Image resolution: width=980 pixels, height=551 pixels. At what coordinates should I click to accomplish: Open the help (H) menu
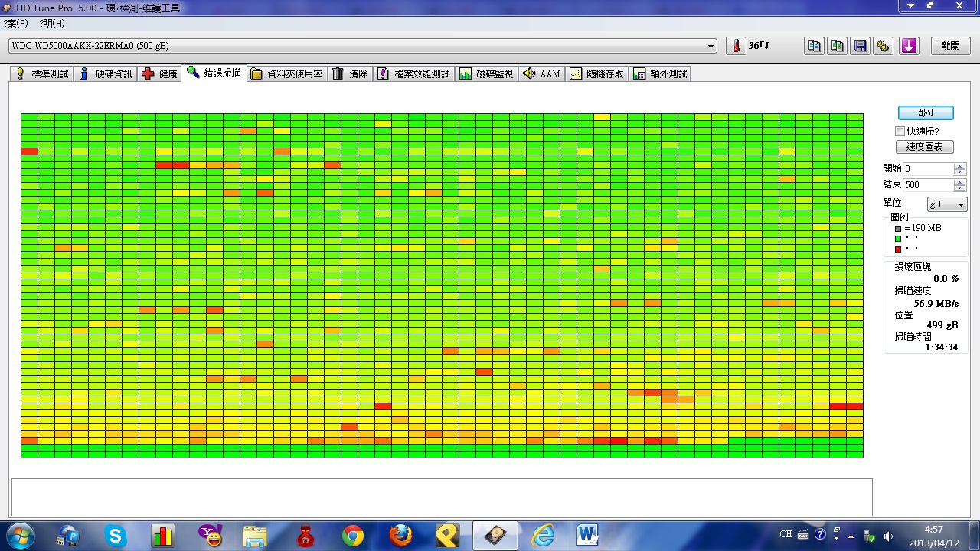click(52, 24)
